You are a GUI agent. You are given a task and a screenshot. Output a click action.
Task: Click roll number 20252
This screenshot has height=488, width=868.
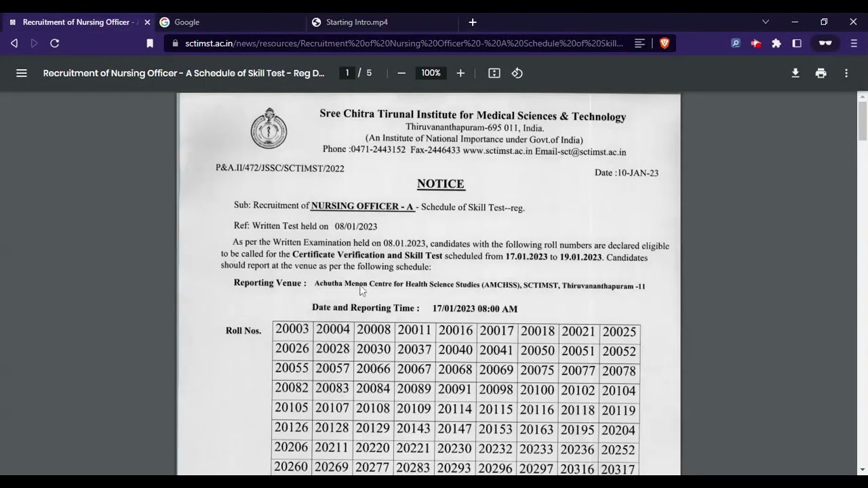(618, 450)
